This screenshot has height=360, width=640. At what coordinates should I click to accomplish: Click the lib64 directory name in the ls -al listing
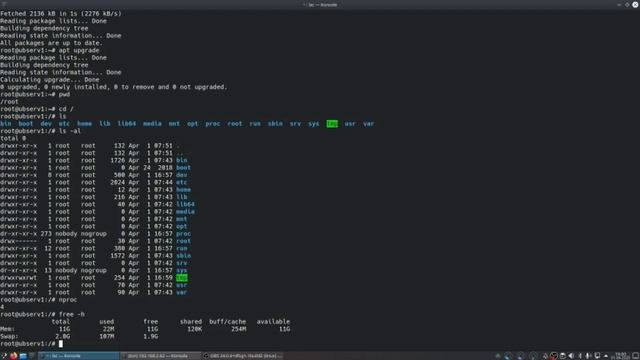coord(185,204)
